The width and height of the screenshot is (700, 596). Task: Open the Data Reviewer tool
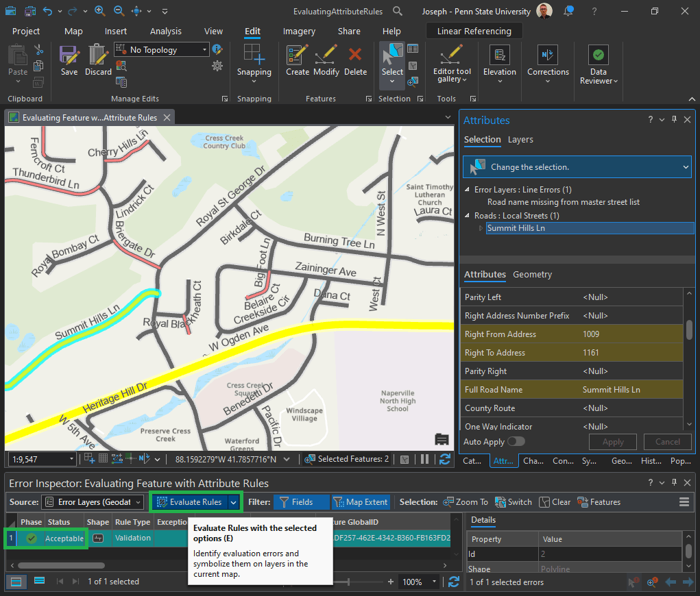(599, 65)
